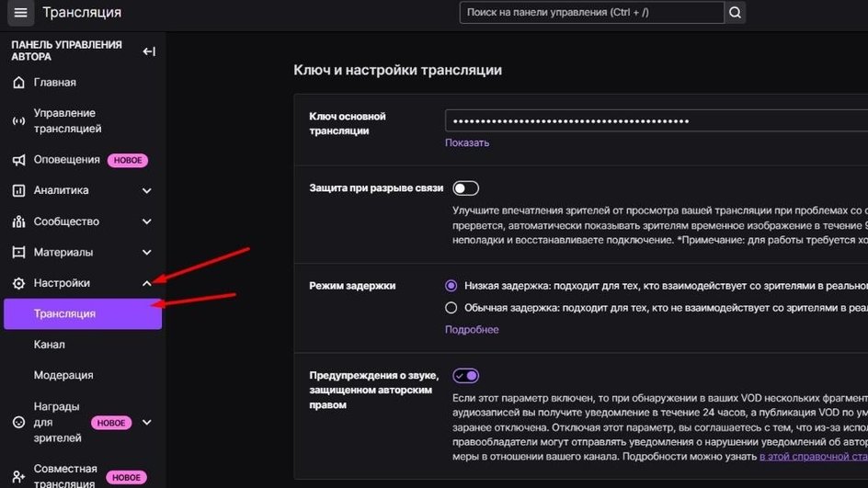The height and width of the screenshot is (488, 868).
Task: Click the Совместная трансляция icon
Action: pyautogui.click(x=18, y=476)
